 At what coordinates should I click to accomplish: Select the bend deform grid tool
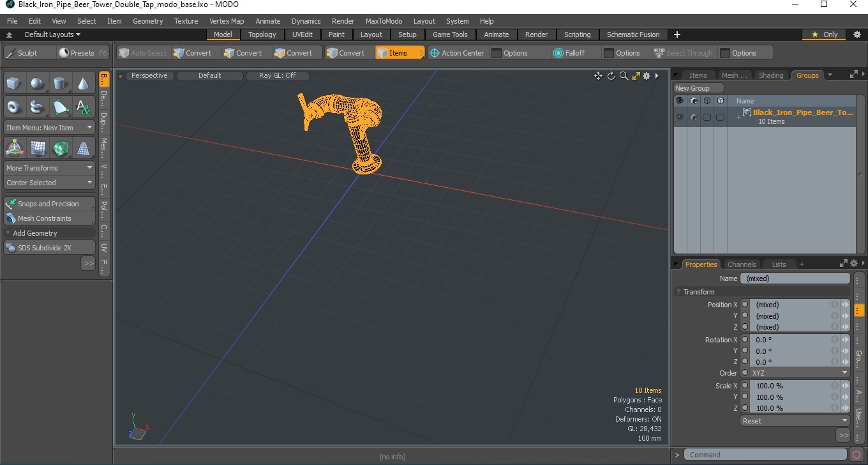[x=37, y=148]
